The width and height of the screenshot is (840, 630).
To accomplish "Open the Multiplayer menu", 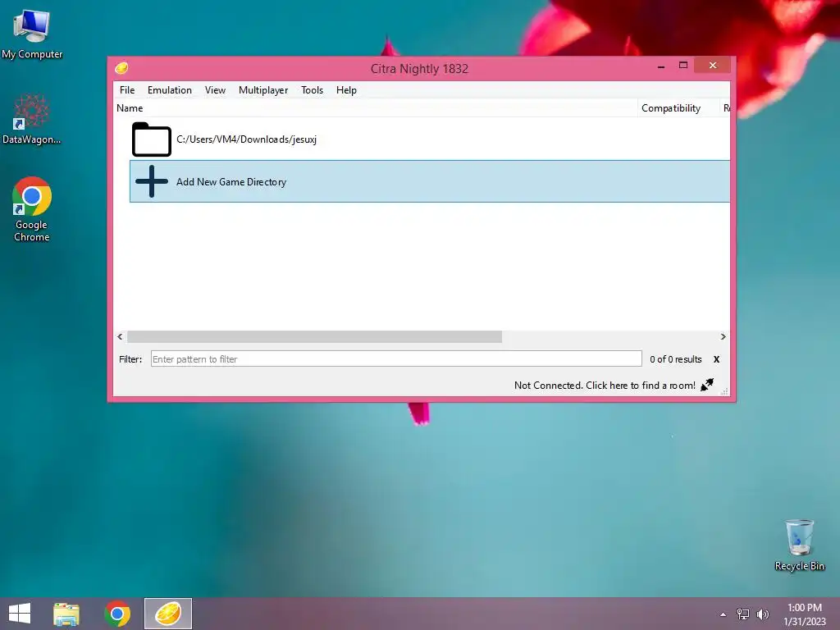I will coord(263,90).
